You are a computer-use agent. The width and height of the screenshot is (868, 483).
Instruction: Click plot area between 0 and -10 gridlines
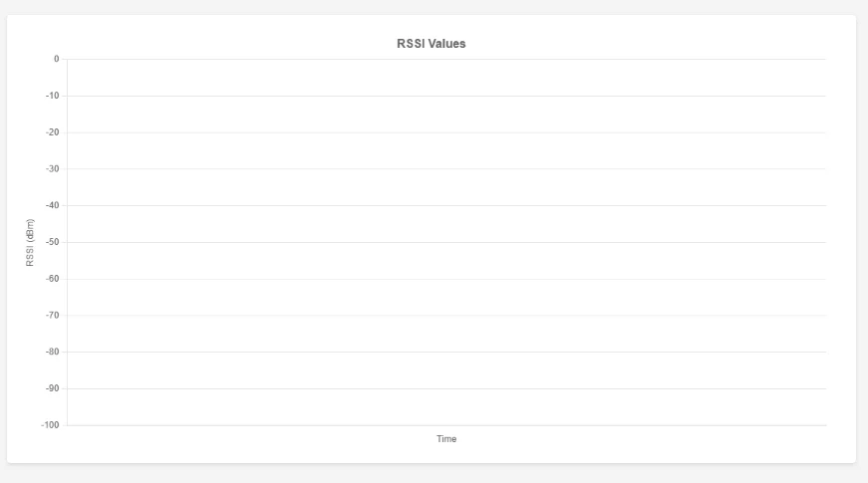(446, 78)
